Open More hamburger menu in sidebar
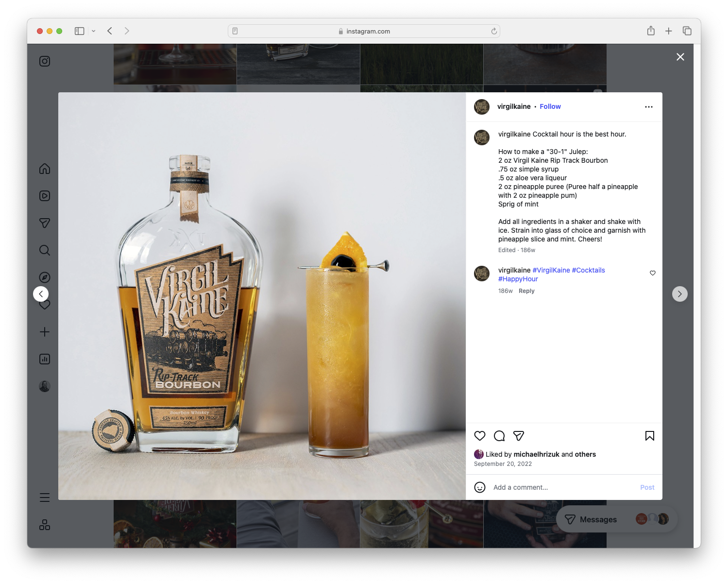Screen dimensions: 728x584 click(x=45, y=498)
